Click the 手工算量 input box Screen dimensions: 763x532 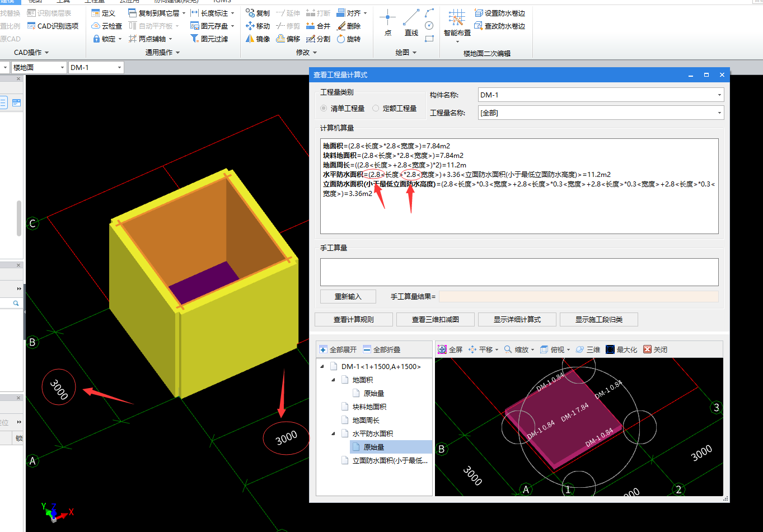[x=519, y=272]
